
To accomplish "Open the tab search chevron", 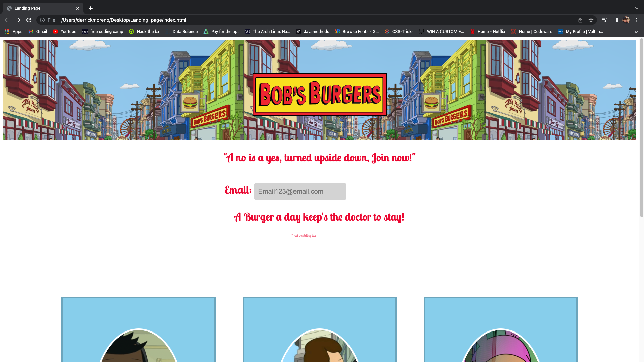I will [x=637, y=8].
